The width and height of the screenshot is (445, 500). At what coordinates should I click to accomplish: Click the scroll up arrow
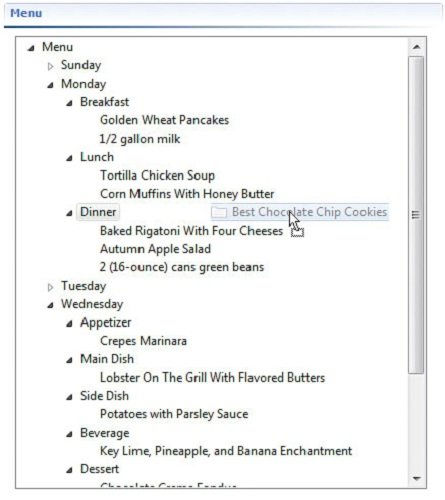[x=416, y=47]
